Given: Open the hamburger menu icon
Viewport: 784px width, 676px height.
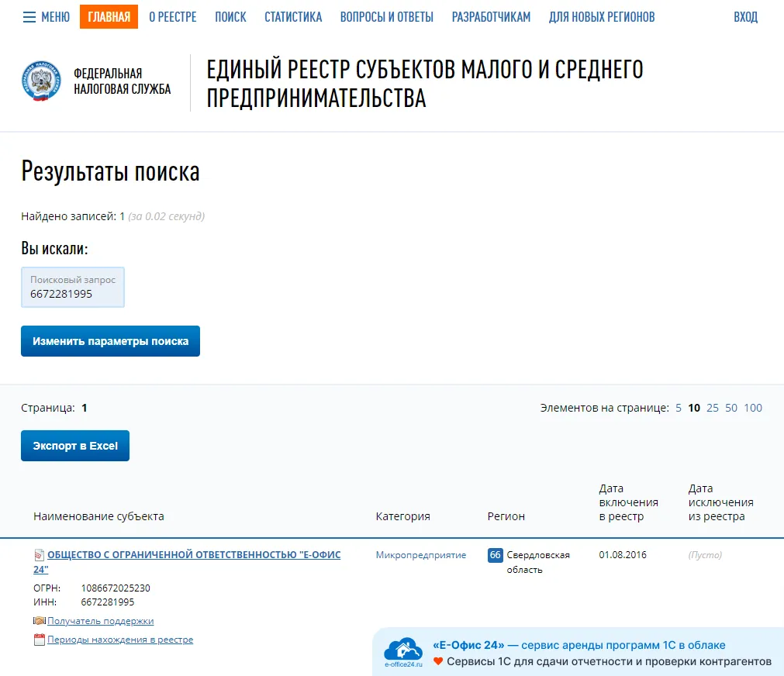Looking at the screenshot, I should [29, 17].
